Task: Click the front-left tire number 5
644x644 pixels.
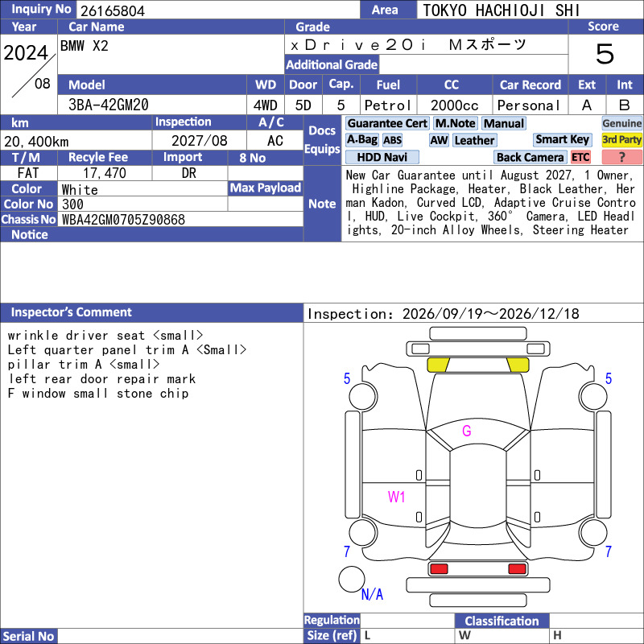Action: pos(347,378)
